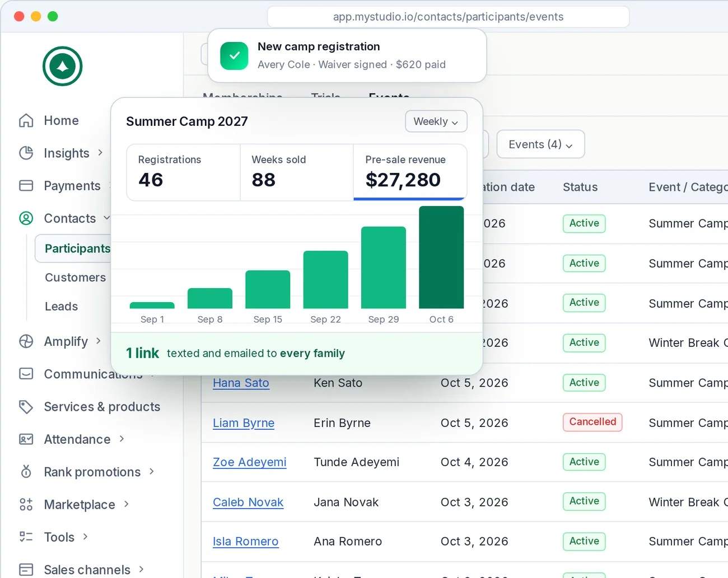This screenshot has width=728, height=578.
Task: Open Isla Romero participant link
Action: 245,542
